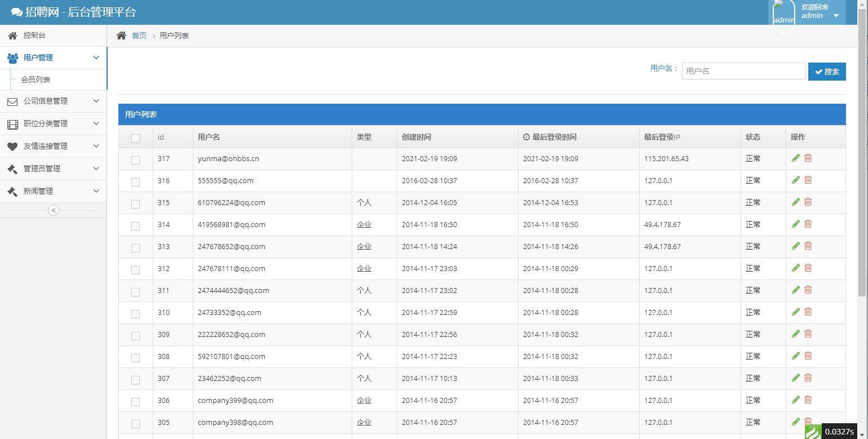Expand the 公司信息管理 menu
Viewport: 868px width, 439px height.
tap(54, 101)
